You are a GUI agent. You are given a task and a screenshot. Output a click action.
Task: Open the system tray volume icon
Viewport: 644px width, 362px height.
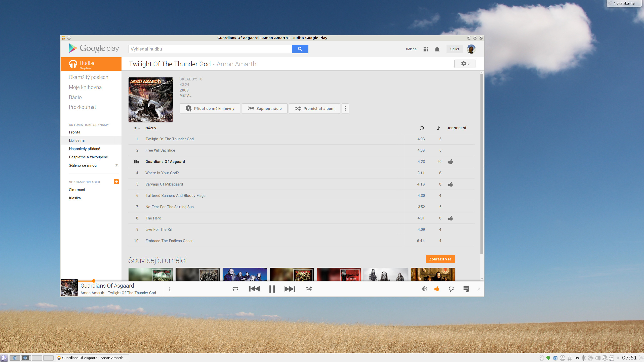click(x=597, y=358)
